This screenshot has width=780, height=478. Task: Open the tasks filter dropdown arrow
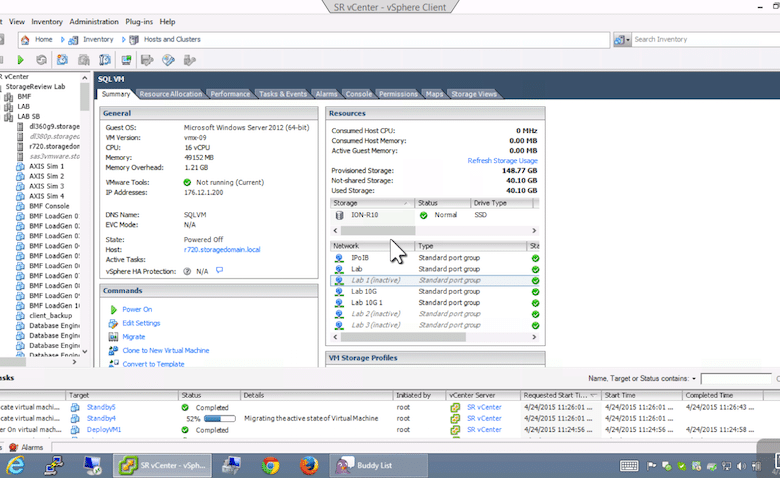[694, 379]
